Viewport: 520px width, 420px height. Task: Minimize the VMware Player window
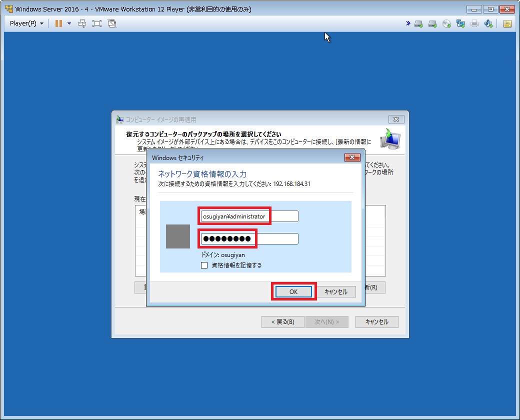474,9
